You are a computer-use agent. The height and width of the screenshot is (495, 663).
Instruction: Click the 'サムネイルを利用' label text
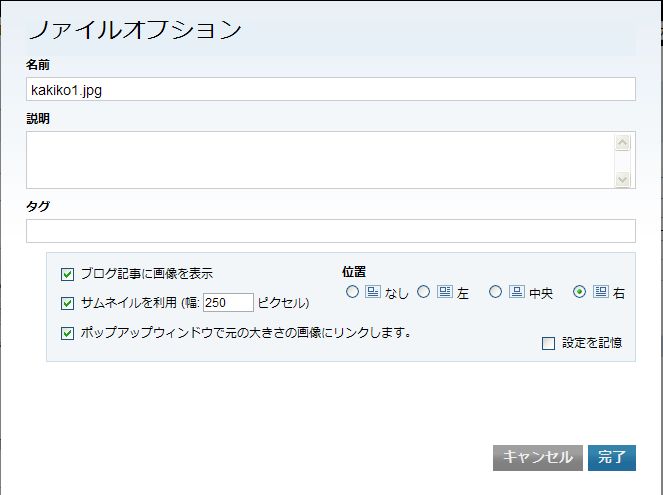tap(129, 303)
